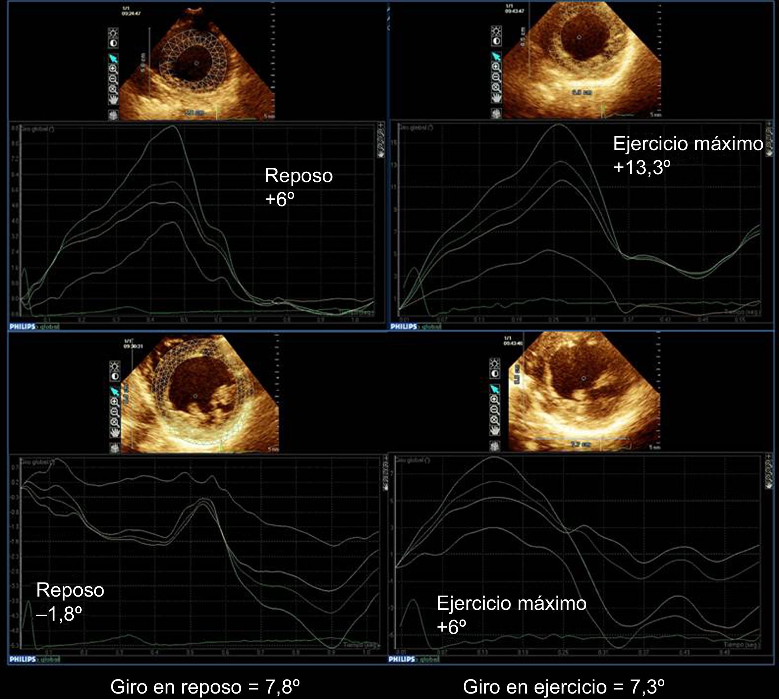779x700 pixels.
Task: Click PHILIPS logo below bottom-left graph
Action: click(x=22, y=659)
